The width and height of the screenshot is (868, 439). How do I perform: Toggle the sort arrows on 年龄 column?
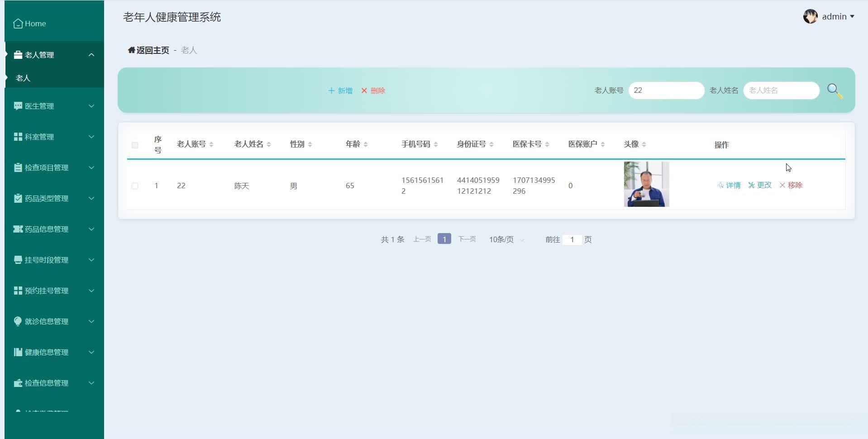point(366,144)
